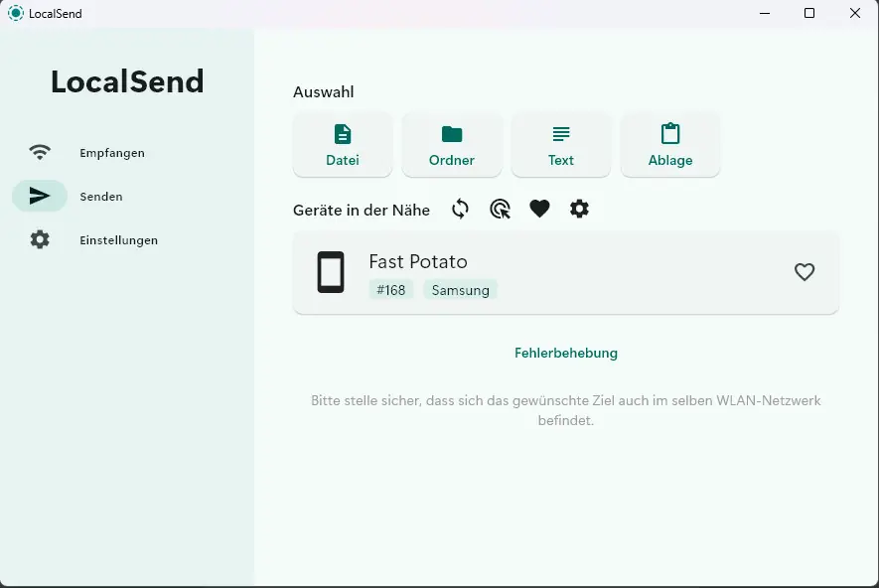Click the Ablage clipboard button

coord(670,145)
